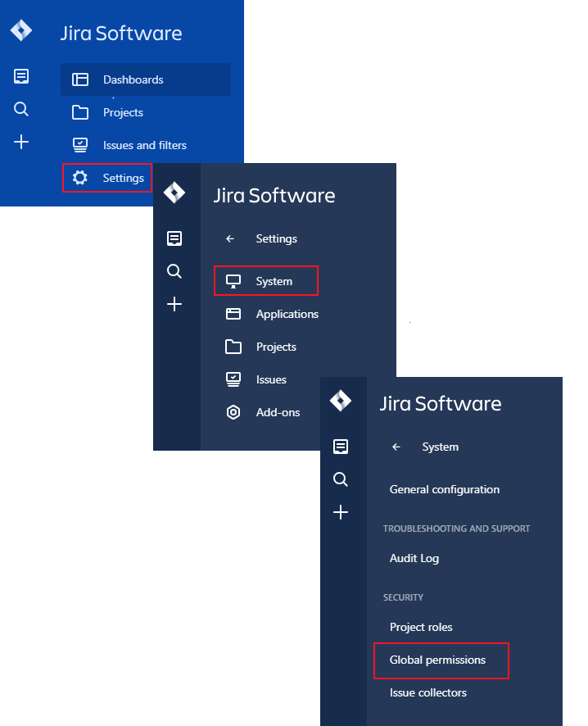The height and width of the screenshot is (726, 588).
Task: Click Add-ons hexagon icon
Action: coord(233,412)
